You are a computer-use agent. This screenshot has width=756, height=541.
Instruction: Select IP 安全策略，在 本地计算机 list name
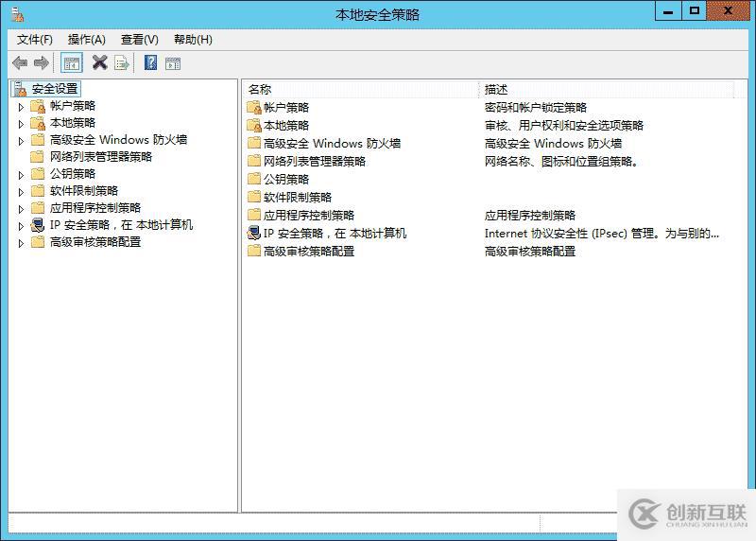[335, 233]
